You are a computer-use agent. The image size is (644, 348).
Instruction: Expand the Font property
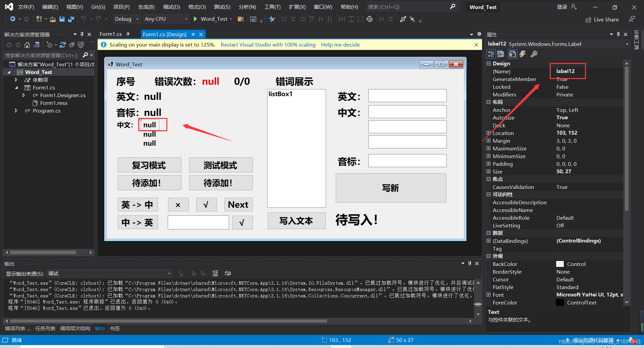488,295
